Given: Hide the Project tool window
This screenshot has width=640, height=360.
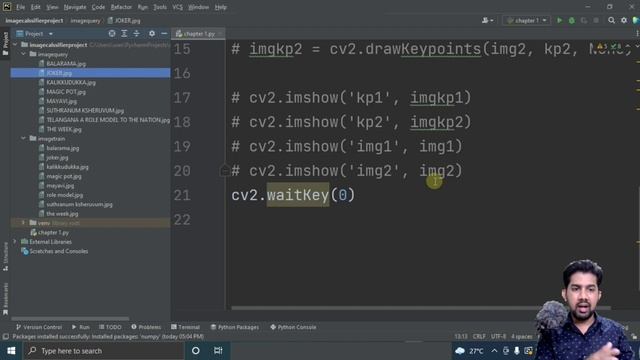Looking at the screenshot, I should tap(164, 33).
